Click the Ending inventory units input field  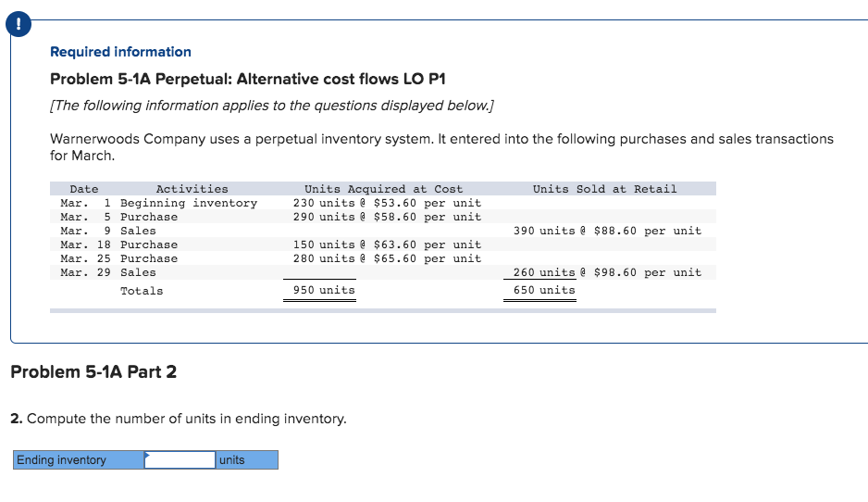click(x=180, y=460)
